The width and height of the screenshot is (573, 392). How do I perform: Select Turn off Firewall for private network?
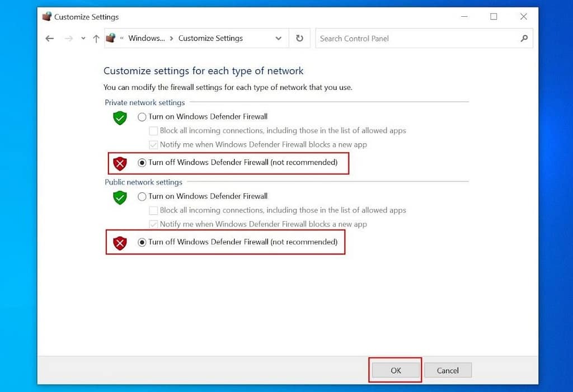[x=142, y=163]
